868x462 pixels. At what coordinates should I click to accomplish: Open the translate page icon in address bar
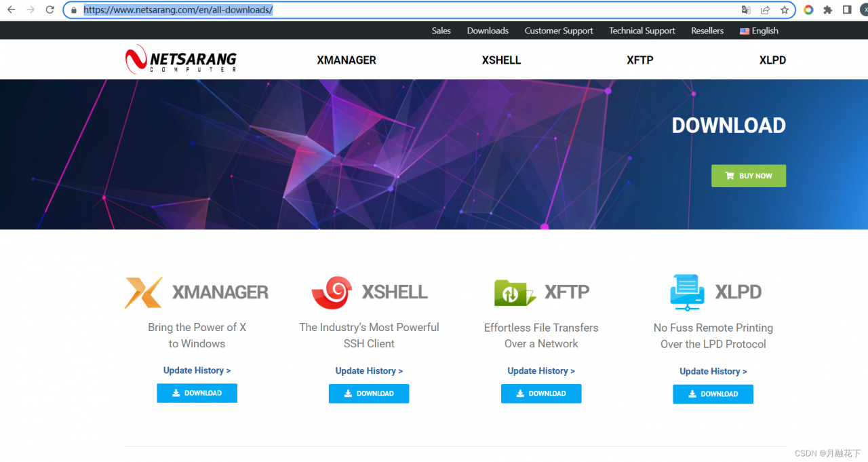[x=746, y=10]
